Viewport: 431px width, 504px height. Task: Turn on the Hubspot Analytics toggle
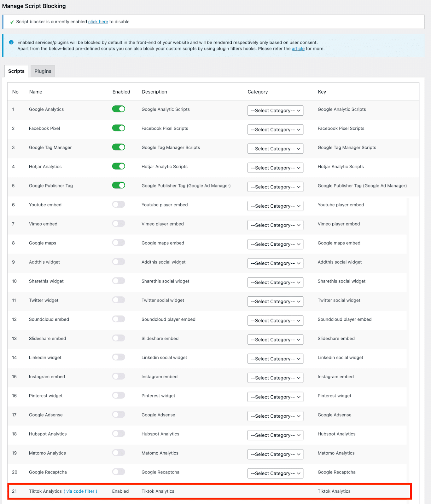[119, 434]
